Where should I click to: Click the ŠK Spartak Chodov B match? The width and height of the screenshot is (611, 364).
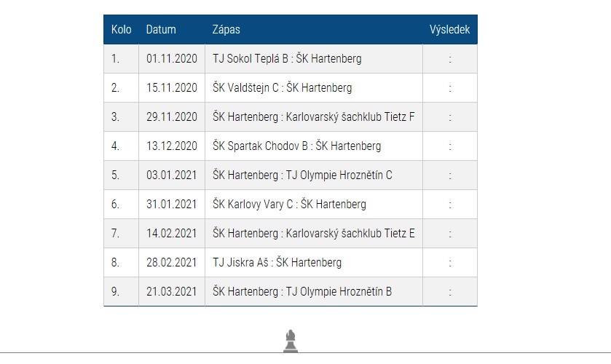296,146
